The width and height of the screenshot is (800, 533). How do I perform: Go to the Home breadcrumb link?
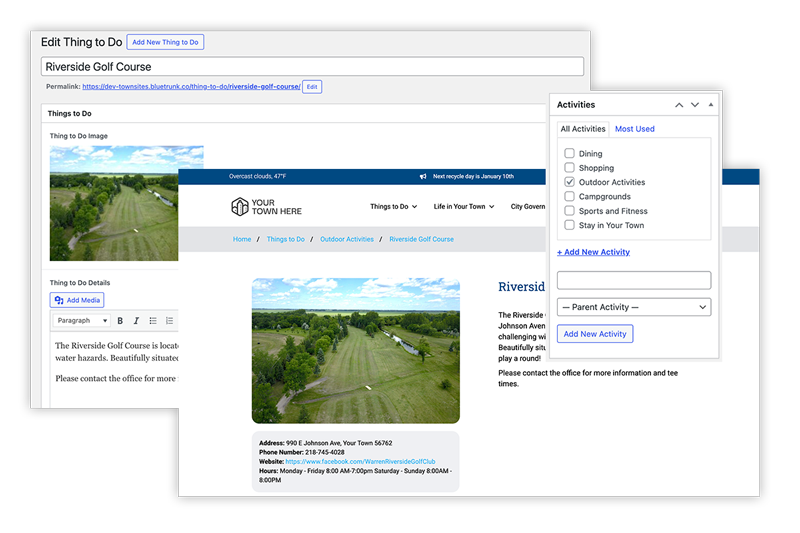pos(242,239)
